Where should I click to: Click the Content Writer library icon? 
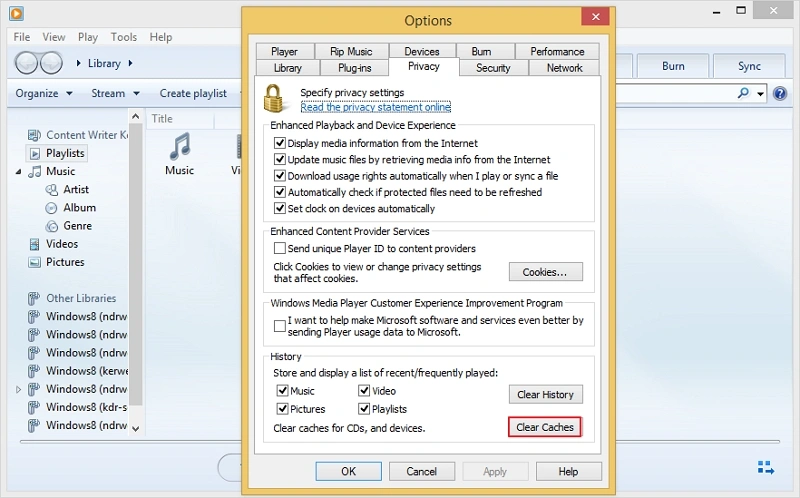click(x=34, y=135)
